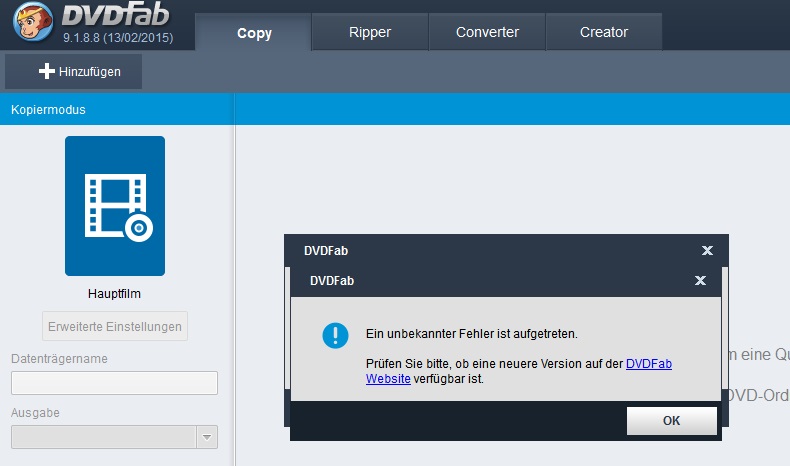Click the blue exclamation info icon
The height and width of the screenshot is (466, 790).
[335, 335]
